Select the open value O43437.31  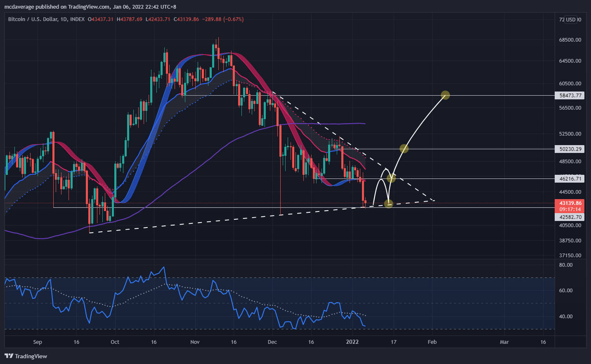pos(101,19)
